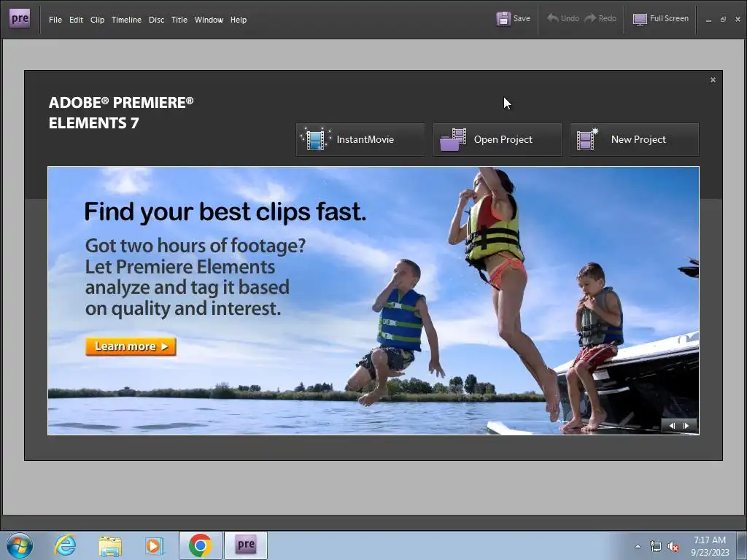The height and width of the screenshot is (560, 747).
Task: Open the Disc menu
Action: pyautogui.click(x=156, y=20)
